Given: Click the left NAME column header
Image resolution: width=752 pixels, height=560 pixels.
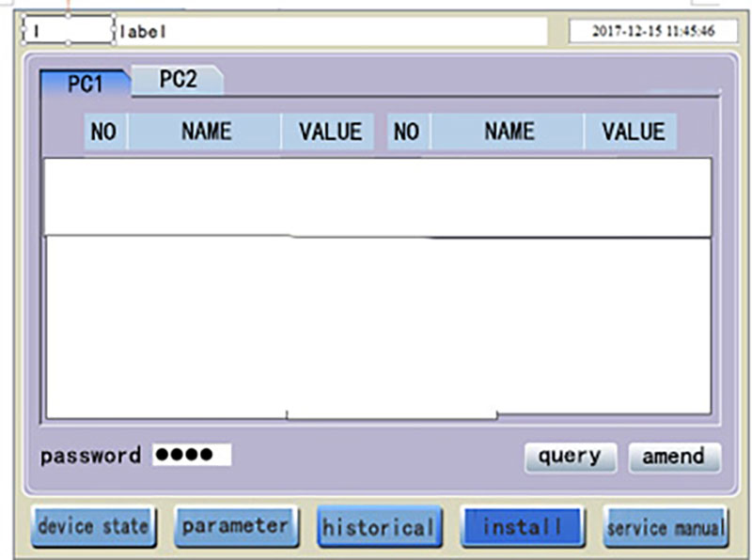Looking at the screenshot, I should point(206,132).
